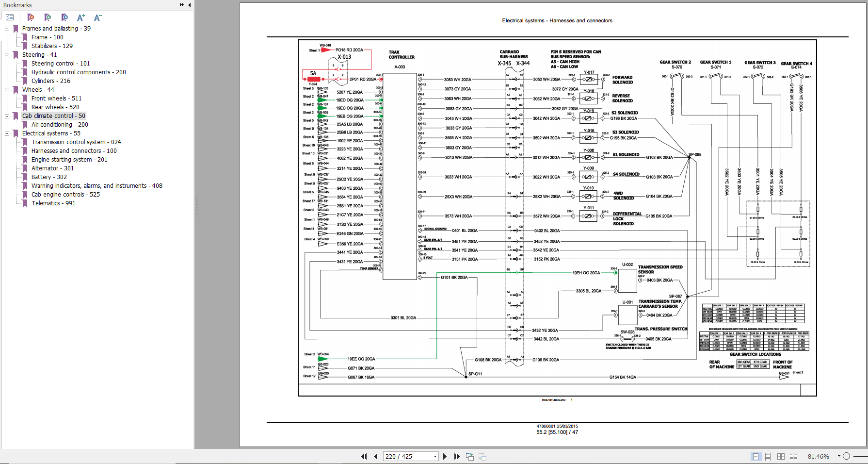The width and height of the screenshot is (868, 464).
Task: Open bookmark Stabilizers - 129
Action: [x=52, y=46]
